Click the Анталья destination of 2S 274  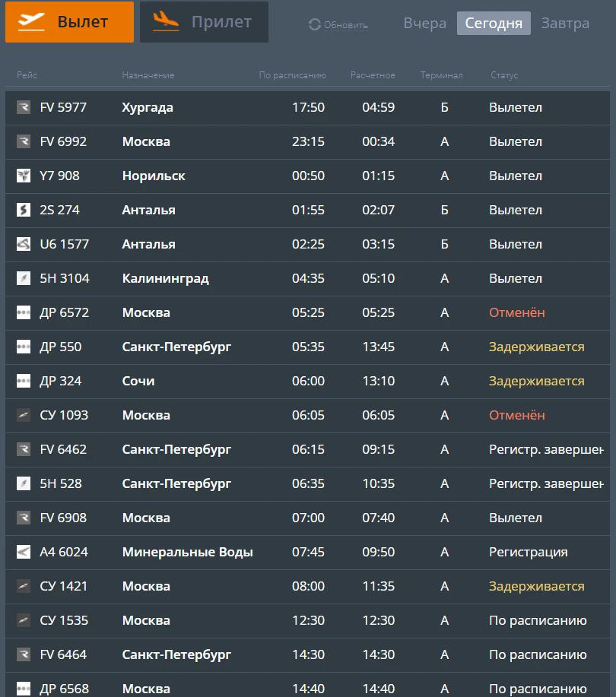(x=148, y=210)
